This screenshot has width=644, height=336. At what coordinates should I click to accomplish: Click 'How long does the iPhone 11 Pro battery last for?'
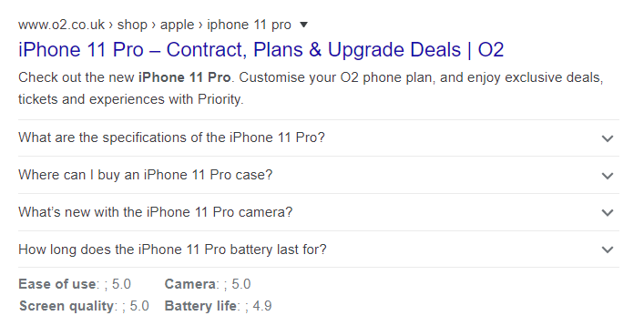[x=172, y=249]
